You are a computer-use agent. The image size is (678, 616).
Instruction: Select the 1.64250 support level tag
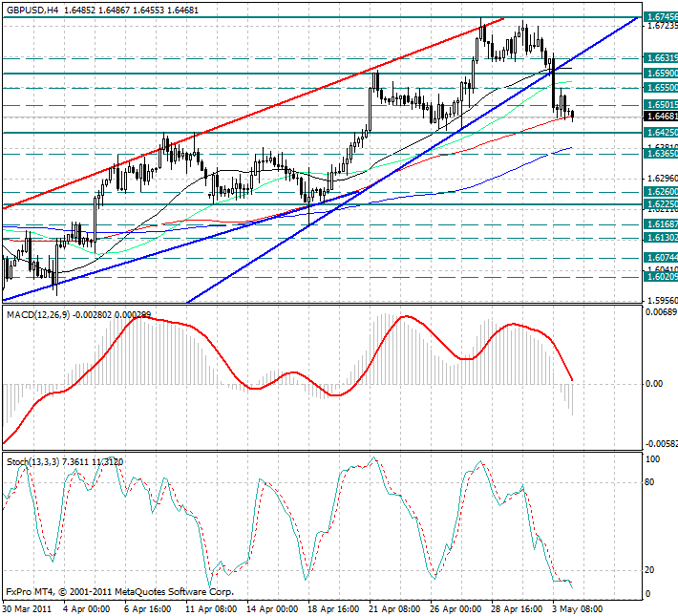[x=661, y=133]
